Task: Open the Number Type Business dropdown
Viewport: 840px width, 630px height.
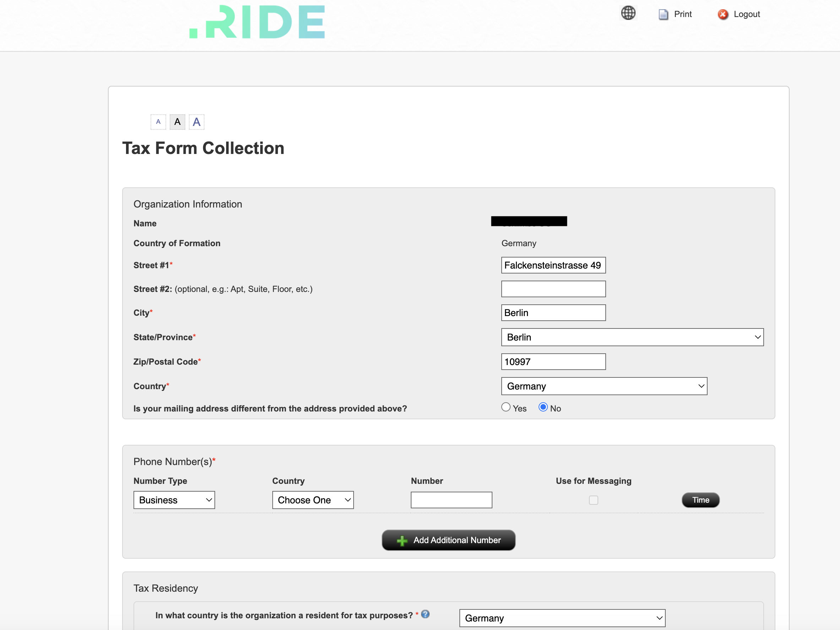Action: click(x=174, y=500)
